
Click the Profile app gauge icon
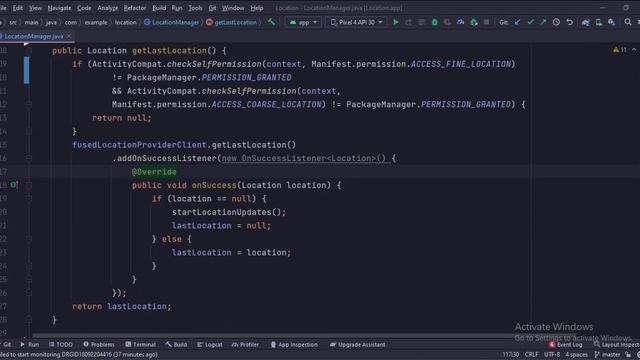460,22
